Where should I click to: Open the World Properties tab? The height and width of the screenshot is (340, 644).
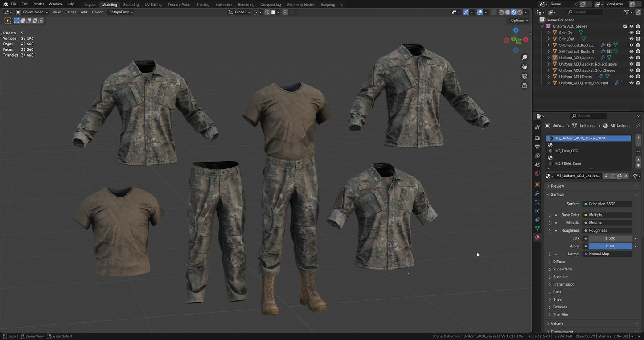537,173
